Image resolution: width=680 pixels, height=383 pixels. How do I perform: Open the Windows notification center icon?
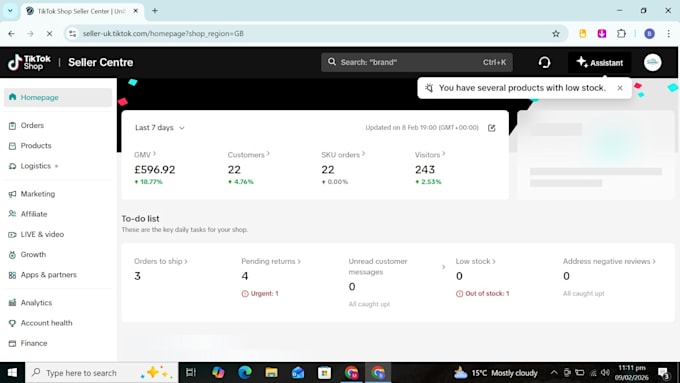point(664,373)
